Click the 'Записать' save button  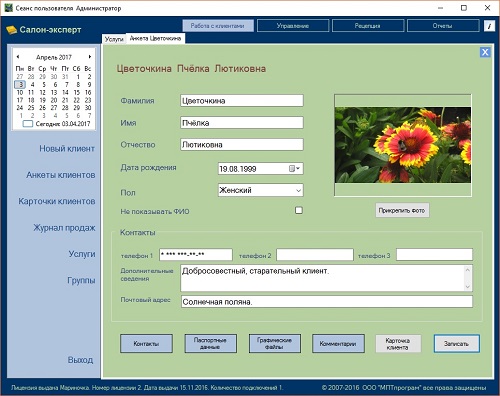tap(457, 344)
